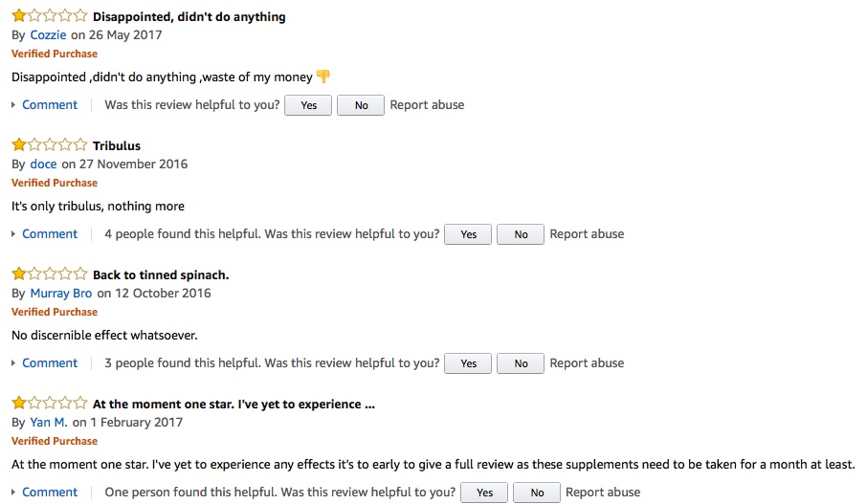This screenshot has width=867, height=504.
Task: Open Murray Bro's profile link
Action: click(x=61, y=293)
